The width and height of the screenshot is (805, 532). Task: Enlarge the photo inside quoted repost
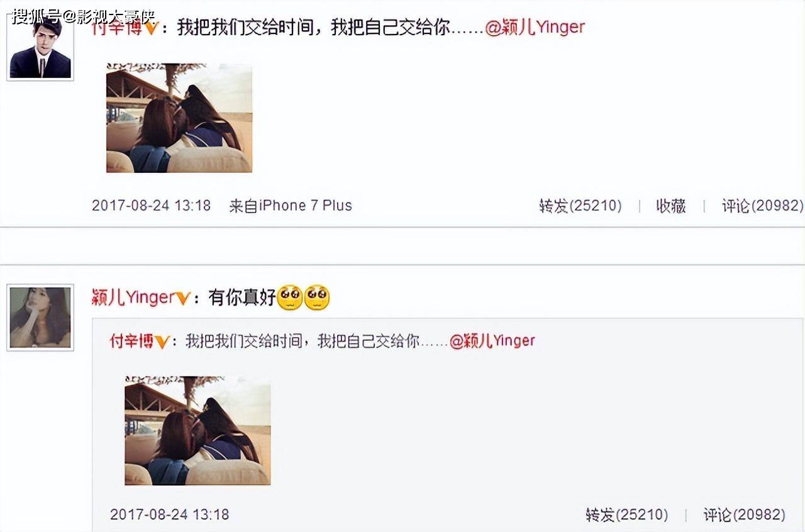(197, 431)
